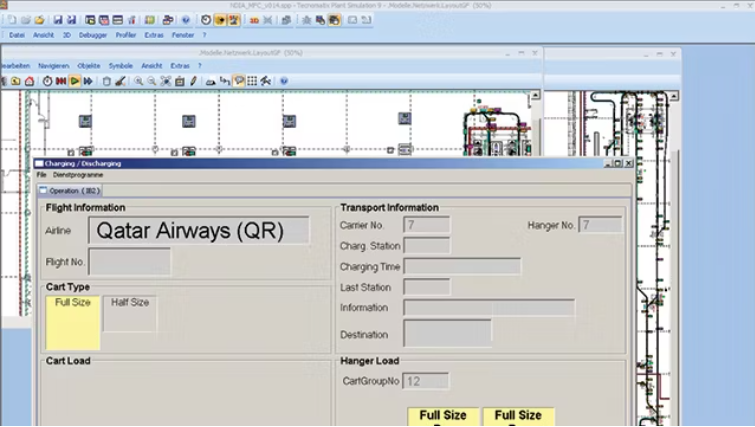This screenshot has height=427, width=755.
Task: Click the bug icon in the main toolbar
Action: (306, 20)
